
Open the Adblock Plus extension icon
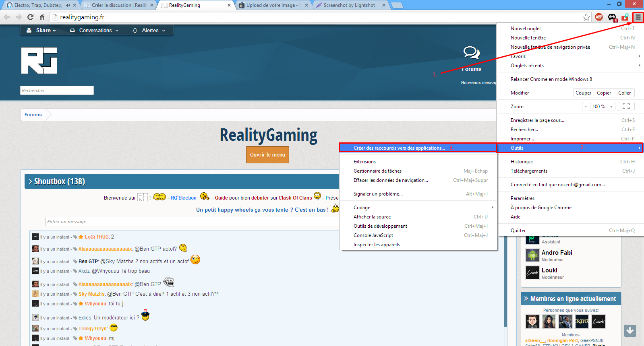(599, 17)
